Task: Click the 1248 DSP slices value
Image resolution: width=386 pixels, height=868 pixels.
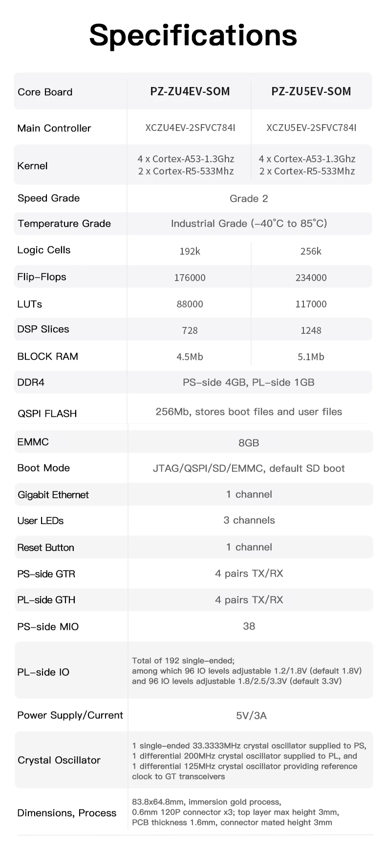Action: [x=311, y=330]
